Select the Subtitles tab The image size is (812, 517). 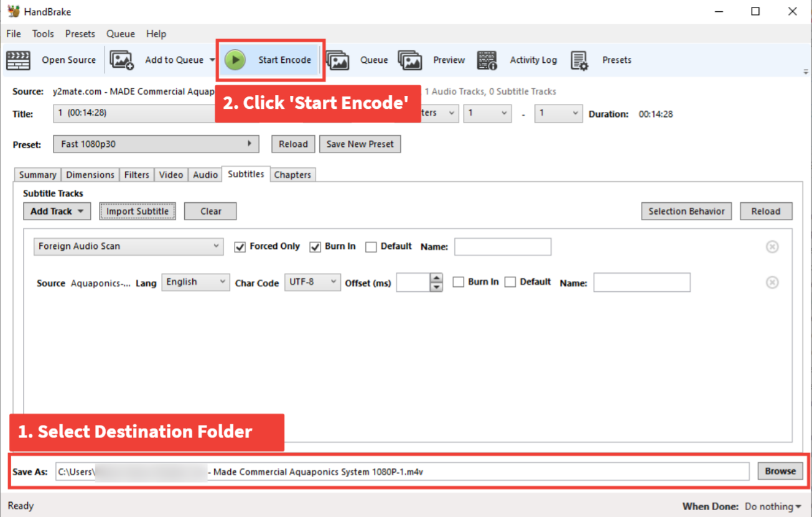[x=246, y=174]
